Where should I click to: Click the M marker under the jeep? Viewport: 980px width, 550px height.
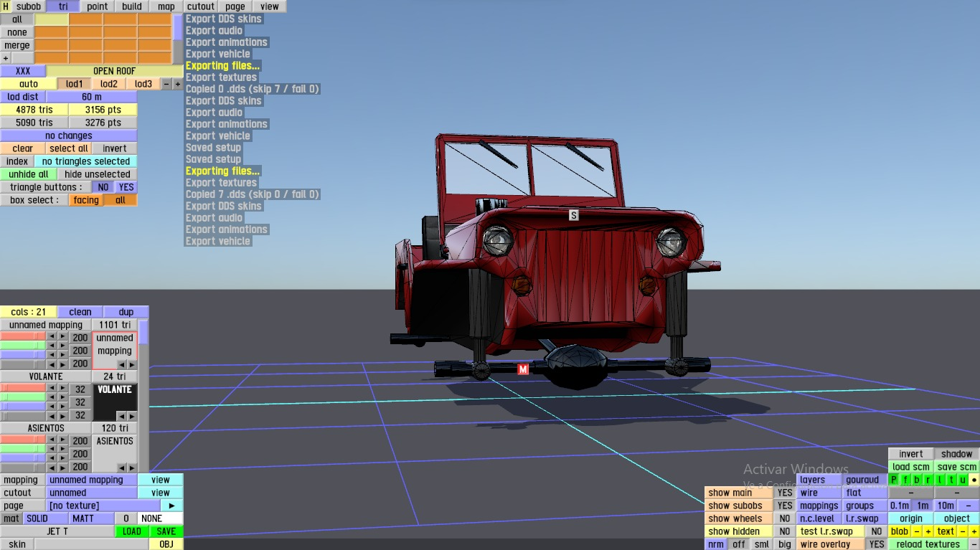point(523,369)
